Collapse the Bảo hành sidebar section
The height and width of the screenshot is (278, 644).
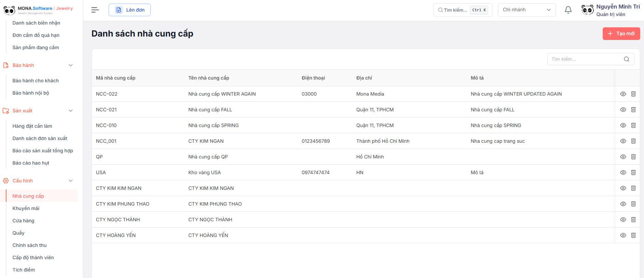tap(71, 65)
